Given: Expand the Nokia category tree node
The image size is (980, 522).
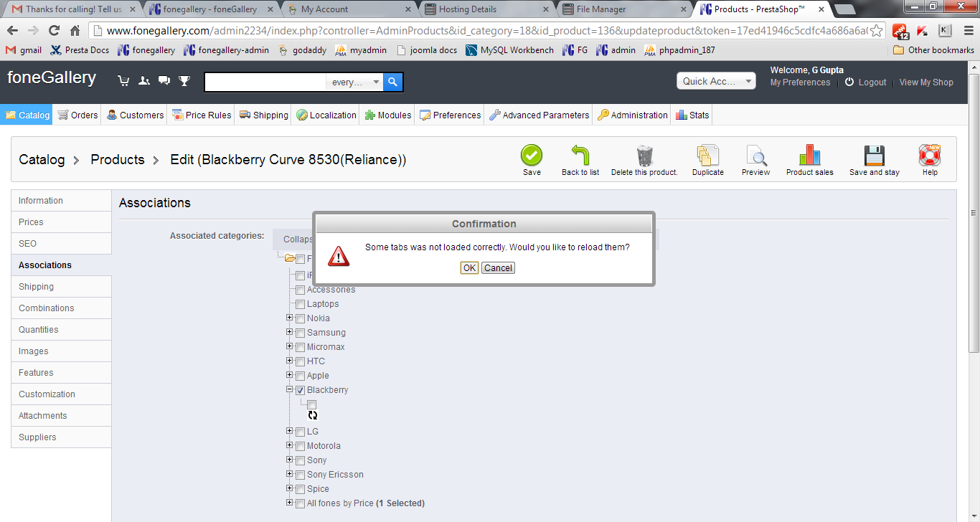Looking at the screenshot, I should tap(290, 318).
